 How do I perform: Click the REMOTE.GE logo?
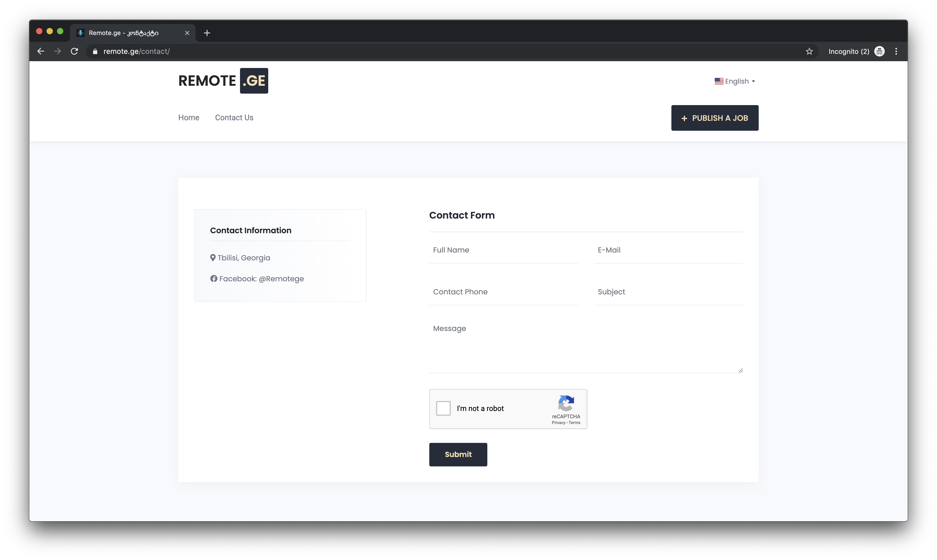[x=223, y=81]
